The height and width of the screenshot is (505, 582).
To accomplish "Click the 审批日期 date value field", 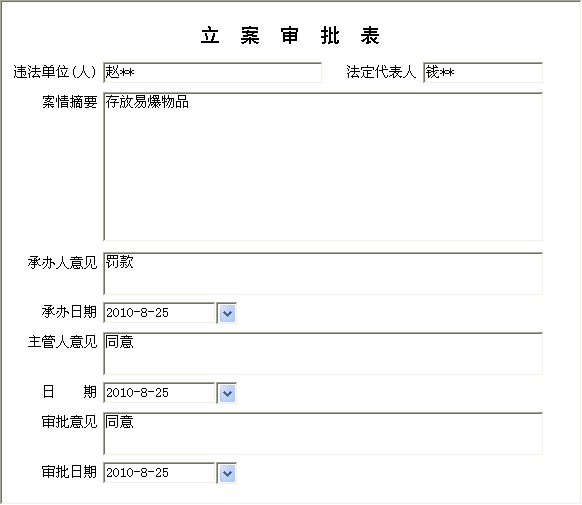I will click(x=160, y=473).
